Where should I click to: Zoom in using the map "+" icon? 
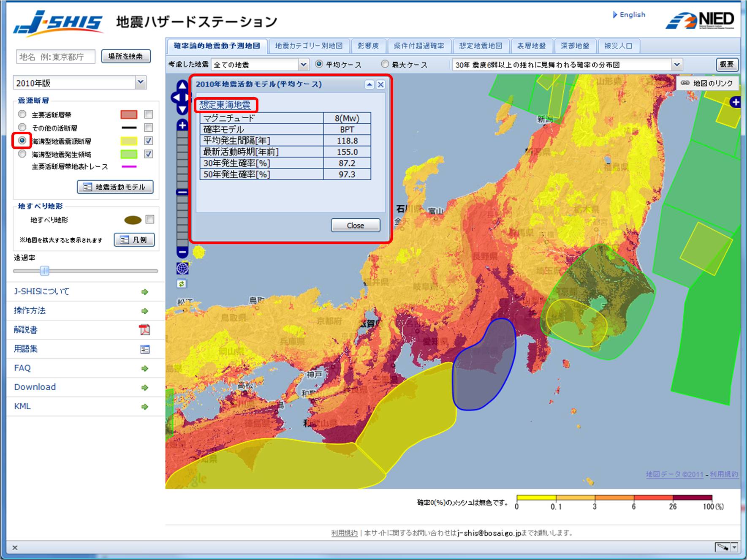(x=182, y=125)
